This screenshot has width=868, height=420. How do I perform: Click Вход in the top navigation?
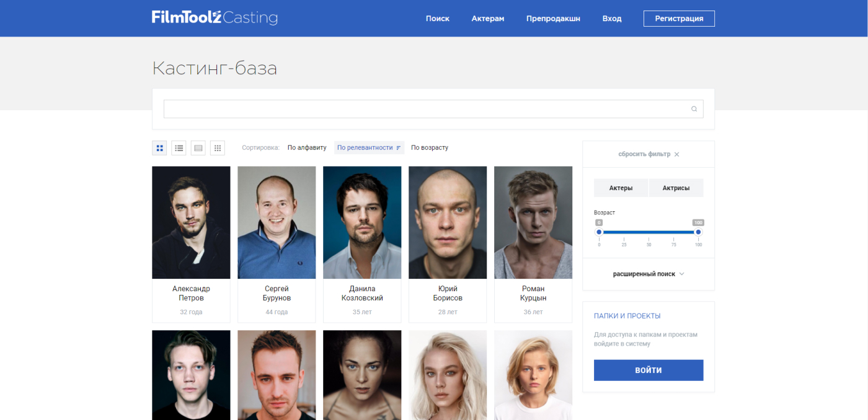(612, 19)
